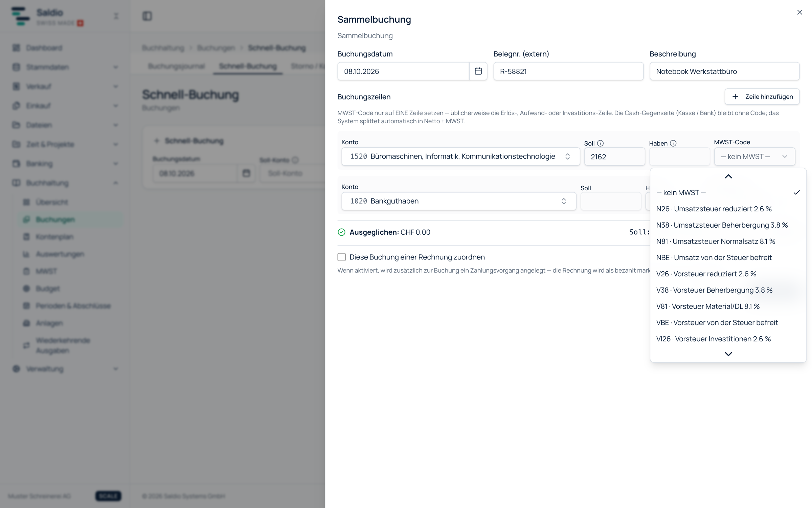
Task: Click the green Ausgeglichen check icon
Action: 341,232
